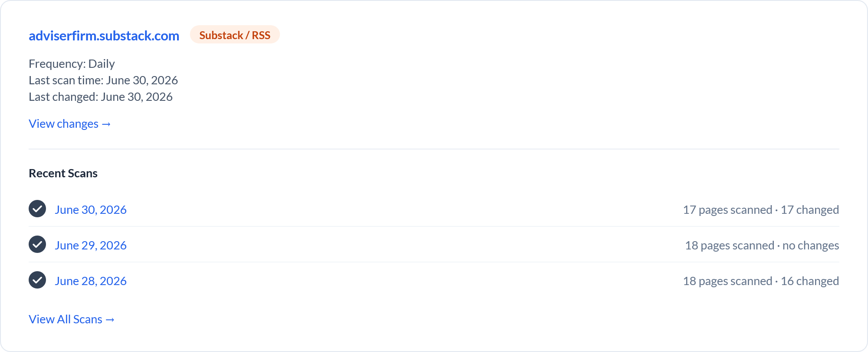This screenshot has width=868, height=352.
Task: Open the View All Scans link
Action: pyautogui.click(x=72, y=319)
